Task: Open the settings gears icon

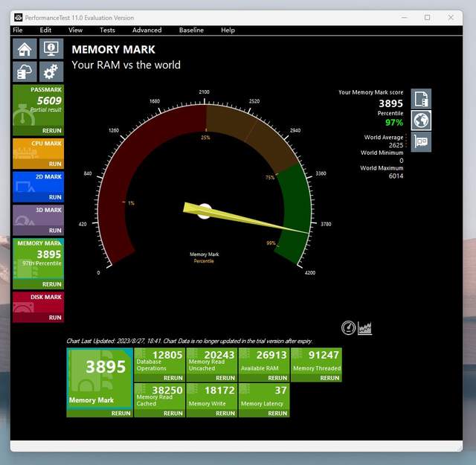Action: 51,72
